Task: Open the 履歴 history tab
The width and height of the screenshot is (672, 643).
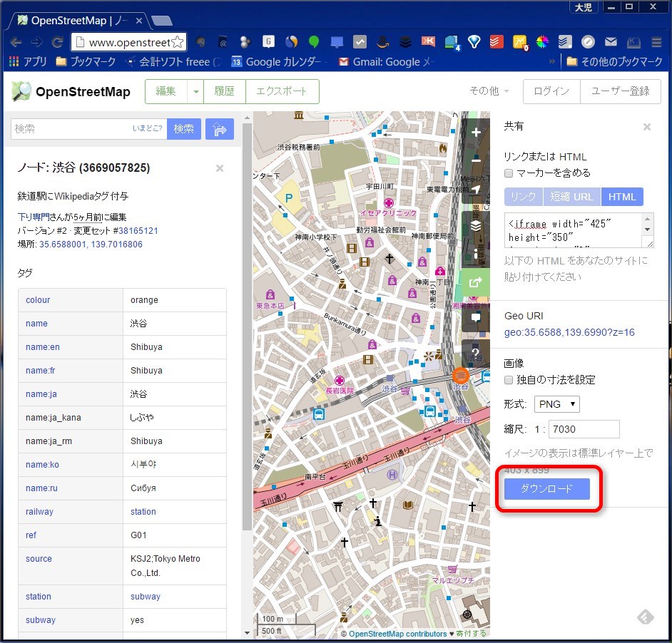Action: point(225,91)
